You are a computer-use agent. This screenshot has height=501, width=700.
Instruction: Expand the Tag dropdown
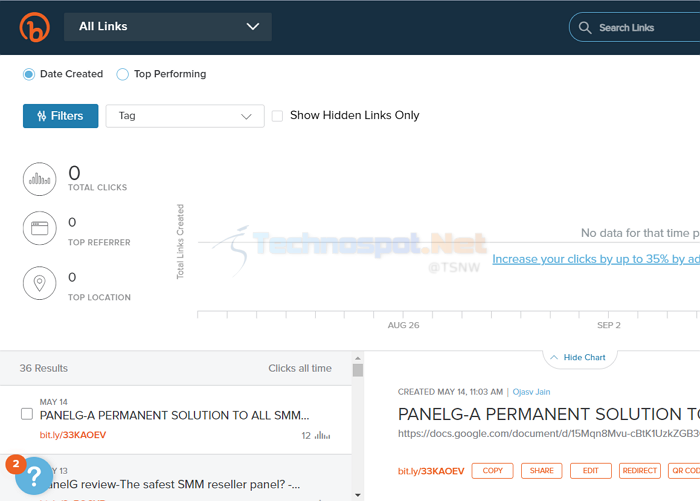(x=185, y=116)
